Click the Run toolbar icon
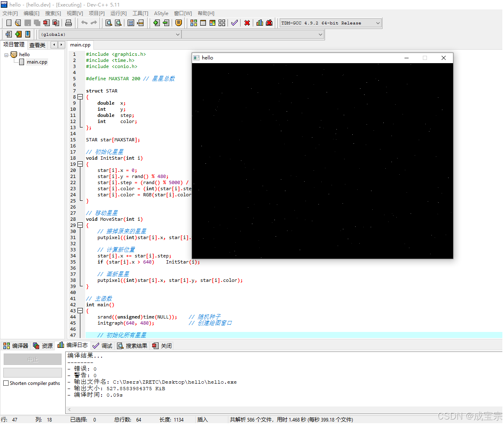 coord(203,23)
